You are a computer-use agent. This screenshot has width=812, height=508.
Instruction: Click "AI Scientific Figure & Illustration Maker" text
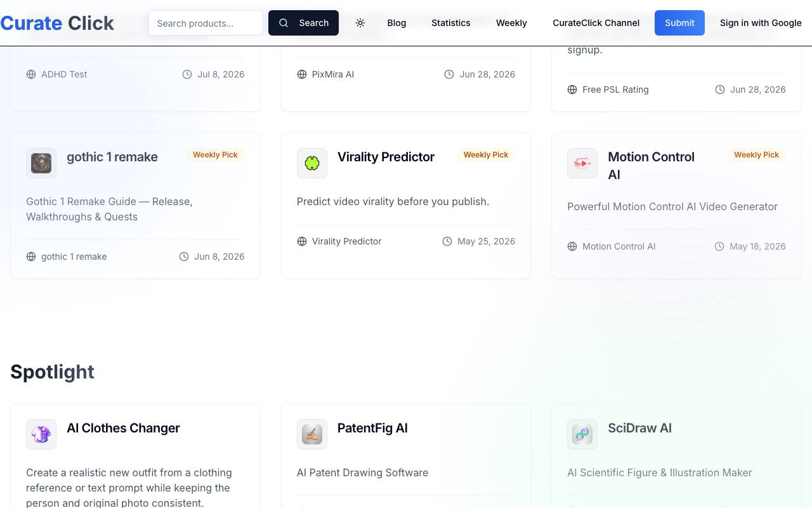point(659,472)
